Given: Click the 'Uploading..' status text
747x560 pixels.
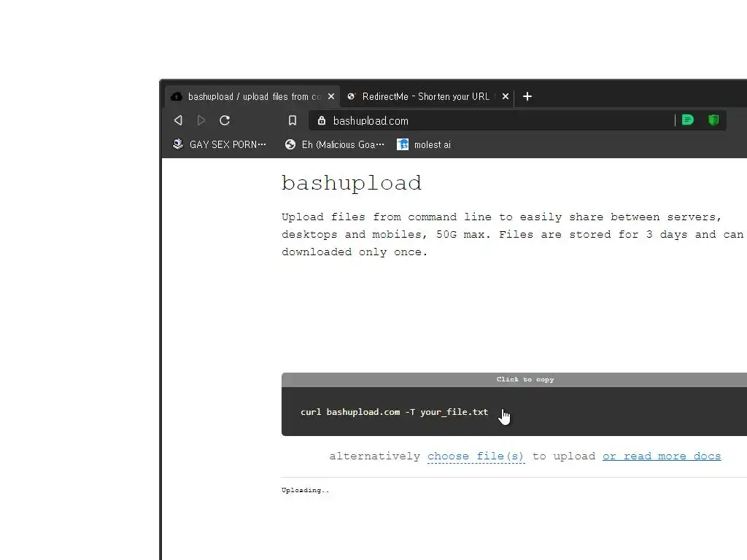Looking at the screenshot, I should click(306, 490).
